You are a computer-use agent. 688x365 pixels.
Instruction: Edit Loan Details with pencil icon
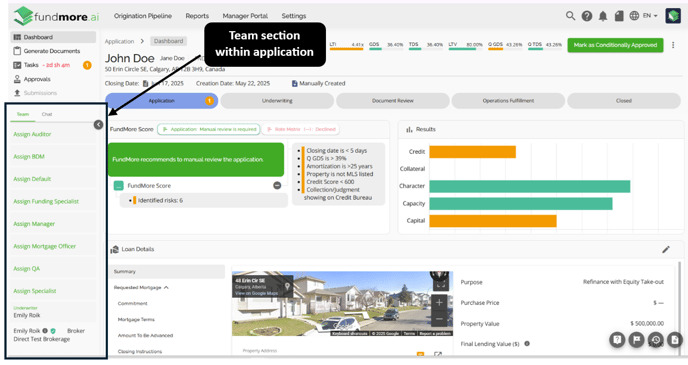coord(666,249)
